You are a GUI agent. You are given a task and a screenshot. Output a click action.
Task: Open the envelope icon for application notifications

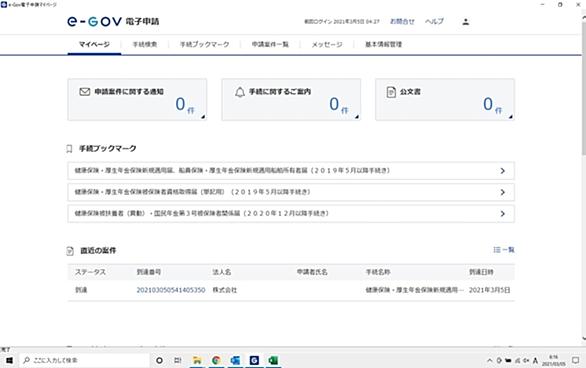(84, 92)
